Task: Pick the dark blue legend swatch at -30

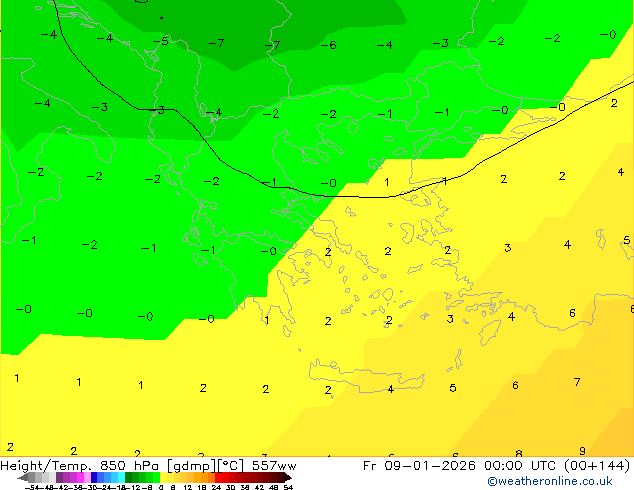Action: click(x=94, y=478)
